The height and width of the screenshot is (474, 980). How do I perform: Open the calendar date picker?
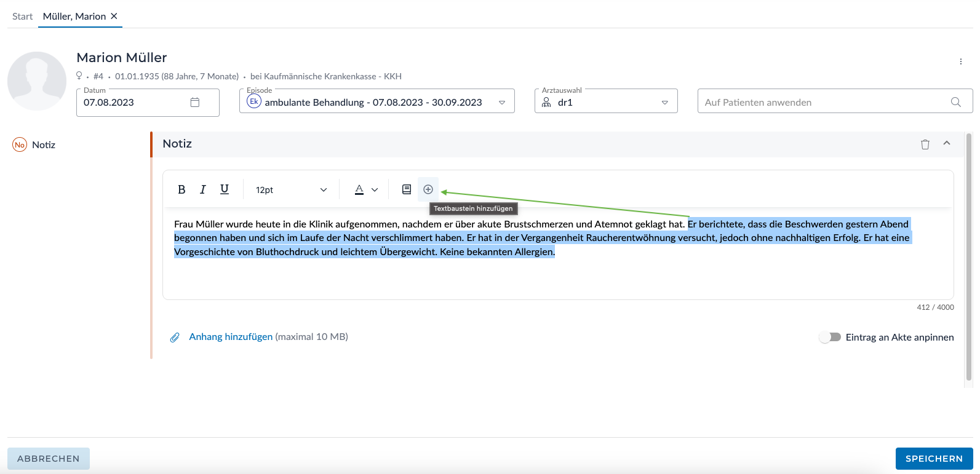pos(195,103)
